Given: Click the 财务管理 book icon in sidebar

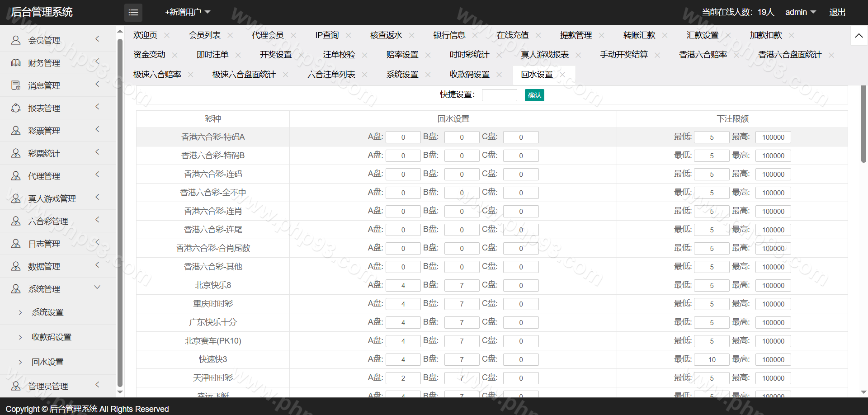Looking at the screenshot, I should click(x=16, y=63).
